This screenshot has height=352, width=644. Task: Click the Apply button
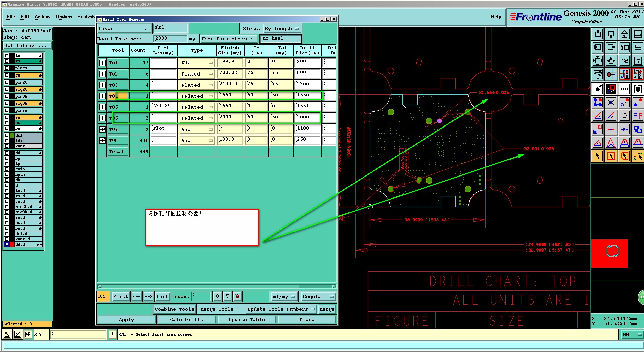(x=126, y=320)
